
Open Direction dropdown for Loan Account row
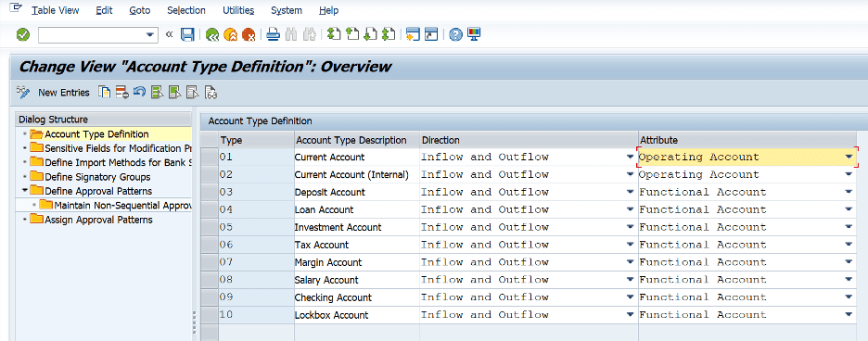click(x=630, y=209)
